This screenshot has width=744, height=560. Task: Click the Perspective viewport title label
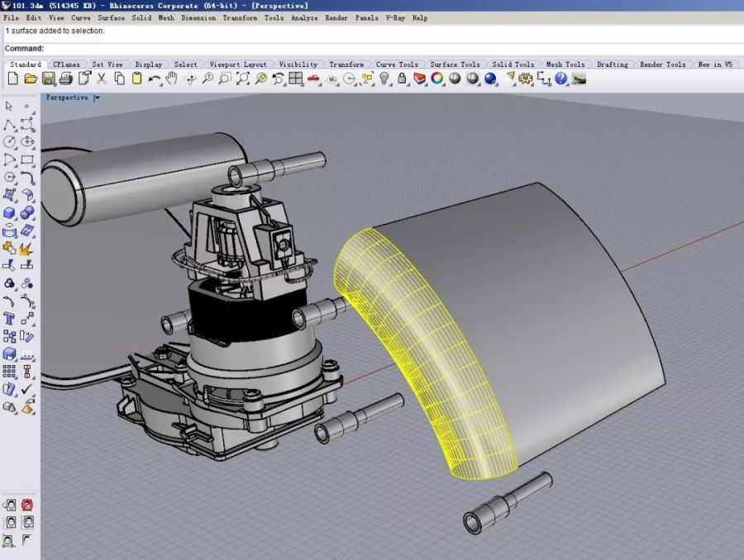(67, 97)
